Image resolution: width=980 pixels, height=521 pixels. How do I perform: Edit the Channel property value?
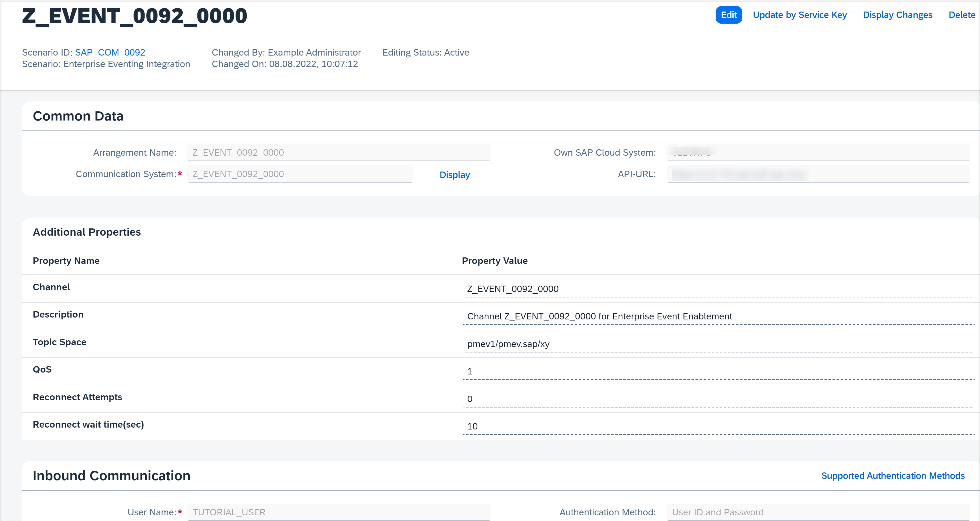(x=718, y=289)
